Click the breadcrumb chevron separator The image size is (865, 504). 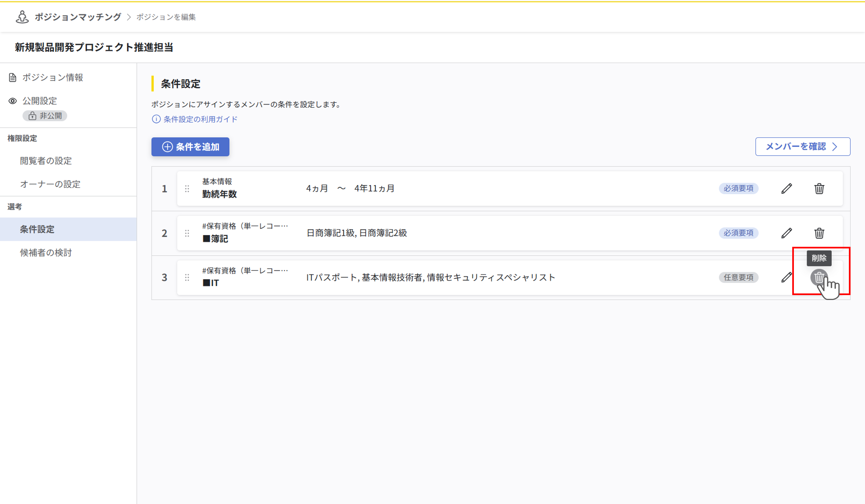pyautogui.click(x=129, y=17)
